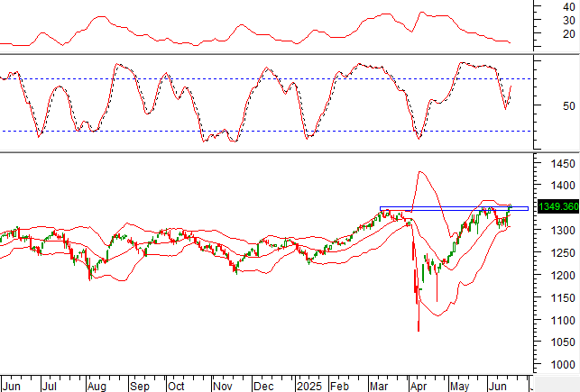Click the Nov month label

tap(223, 387)
